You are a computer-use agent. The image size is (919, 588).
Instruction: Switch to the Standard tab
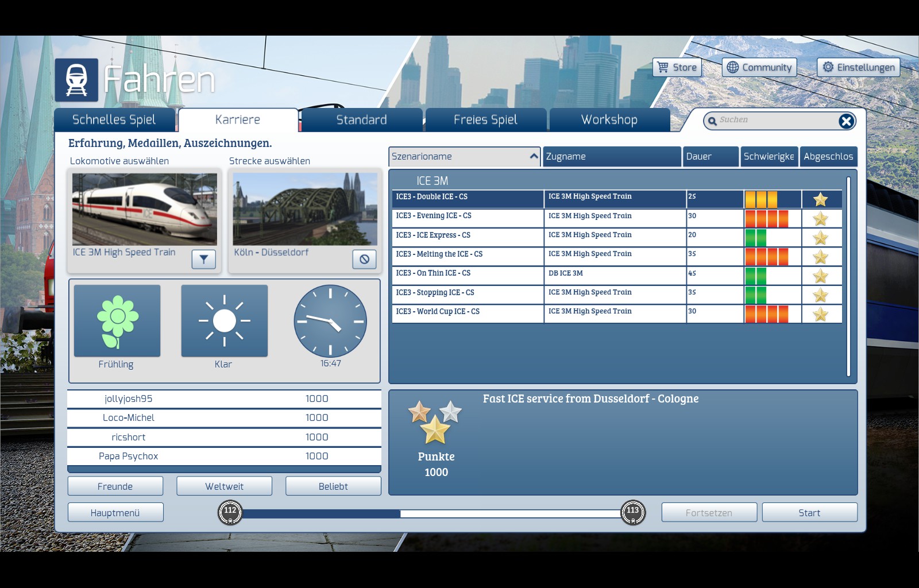[x=362, y=120]
